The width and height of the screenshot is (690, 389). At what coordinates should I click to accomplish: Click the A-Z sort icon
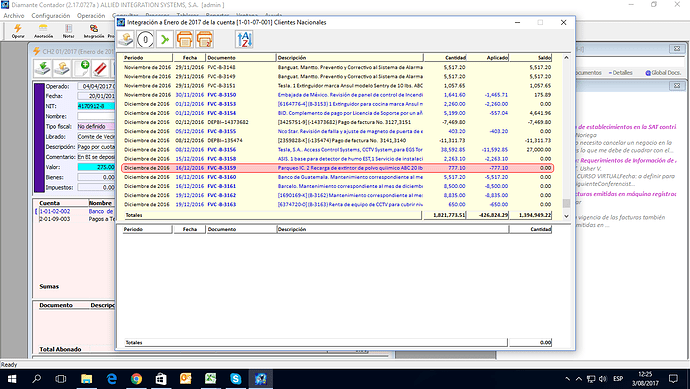coord(244,40)
